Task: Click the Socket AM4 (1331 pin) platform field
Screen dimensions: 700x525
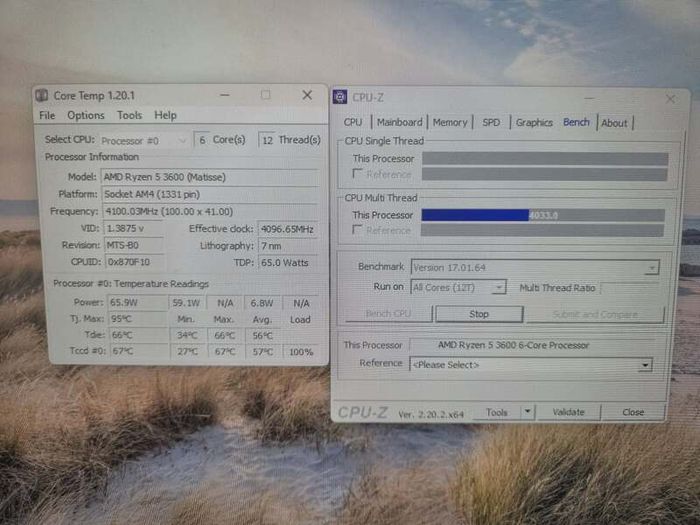Action: coord(210,194)
